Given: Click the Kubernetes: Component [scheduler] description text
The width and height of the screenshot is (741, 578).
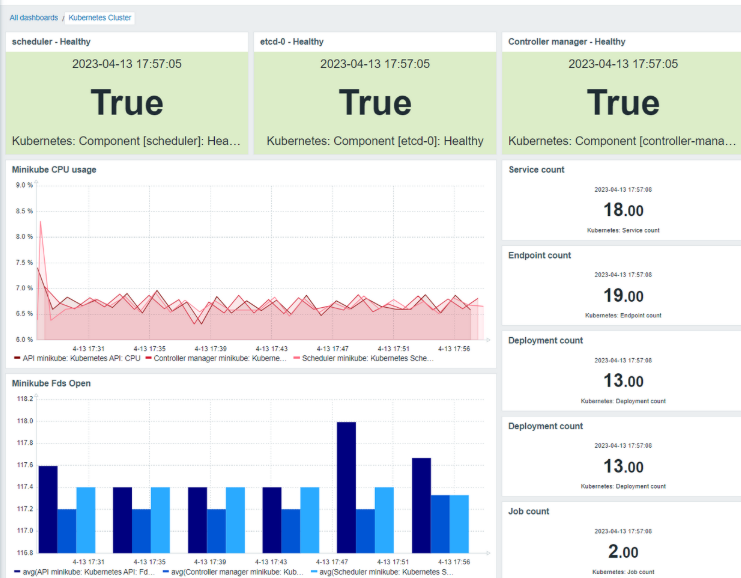Looking at the screenshot, I should coord(127,141).
